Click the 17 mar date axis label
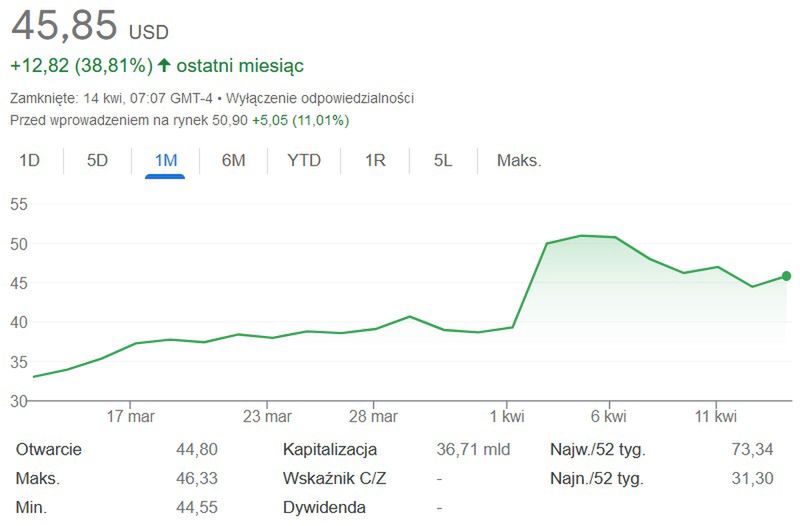The image size is (800, 526). [130, 416]
